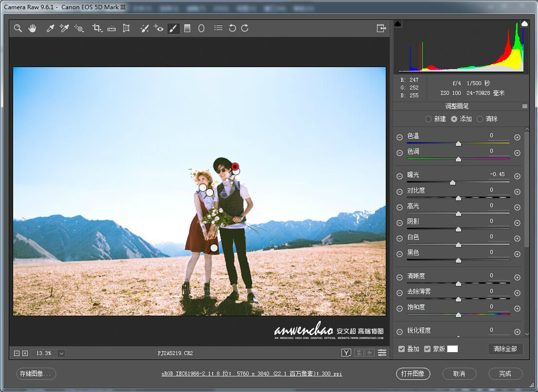Image resolution: width=538 pixels, height=392 pixels.
Task: Select the Adjustment Brush tool
Action: [173, 29]
